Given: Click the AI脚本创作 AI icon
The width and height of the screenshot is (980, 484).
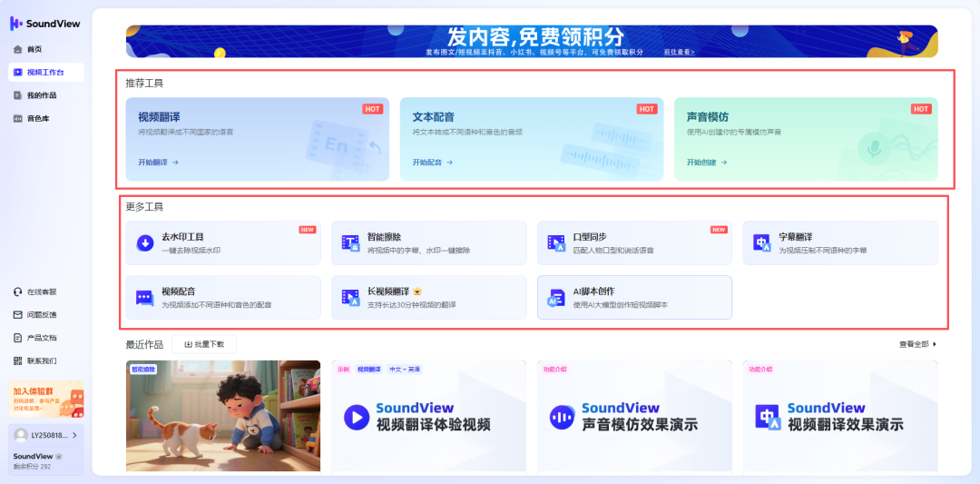Looking at the screenshot, I should click(x=556, y=298).
